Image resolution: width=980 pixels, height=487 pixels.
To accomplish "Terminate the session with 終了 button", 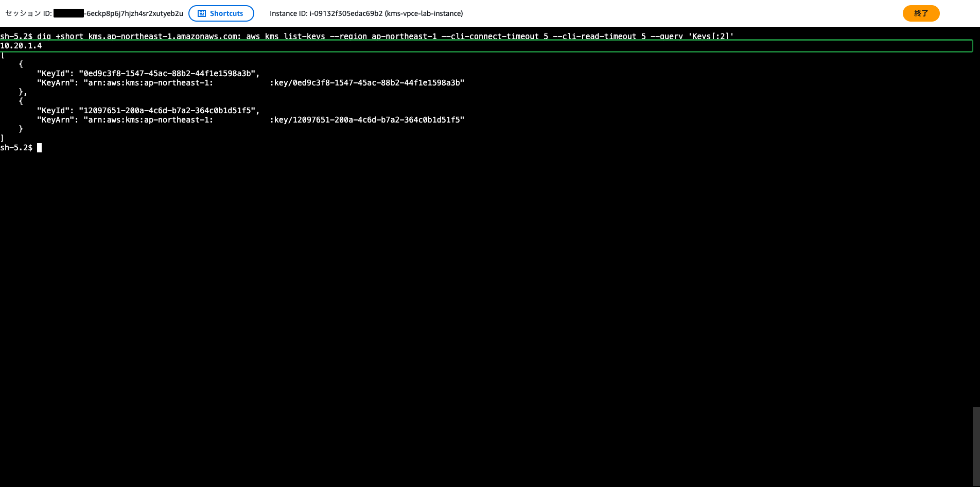I will click(x=921, y=13).
